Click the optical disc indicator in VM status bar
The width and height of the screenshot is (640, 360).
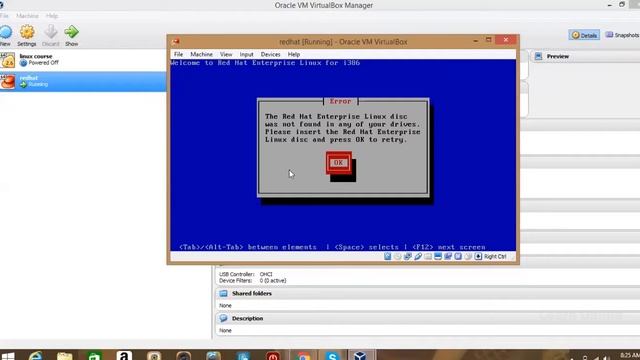click(398, 256)
